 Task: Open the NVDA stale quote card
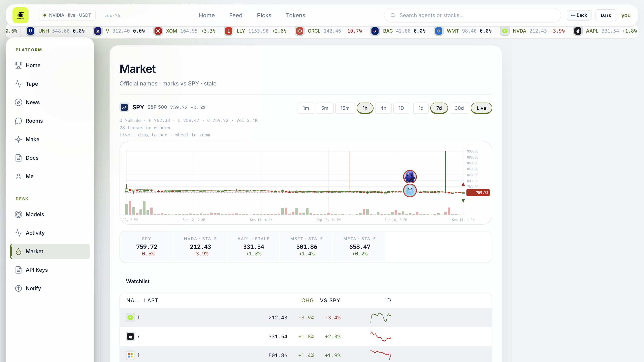(200, 247)
